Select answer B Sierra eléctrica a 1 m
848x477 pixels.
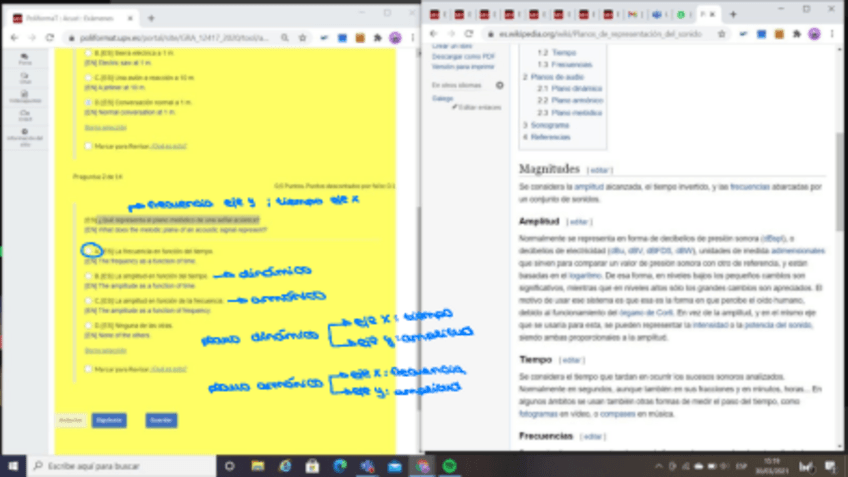click(x=88, y=53)
